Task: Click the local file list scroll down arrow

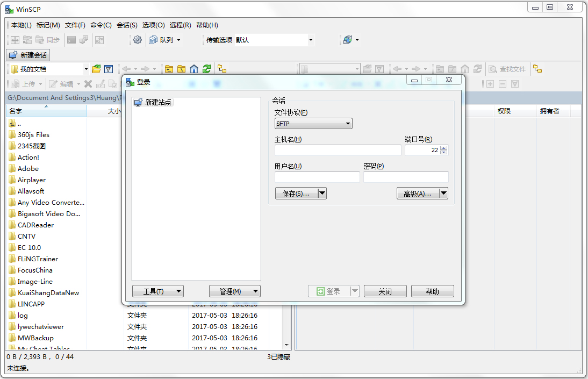Action: 286,345
